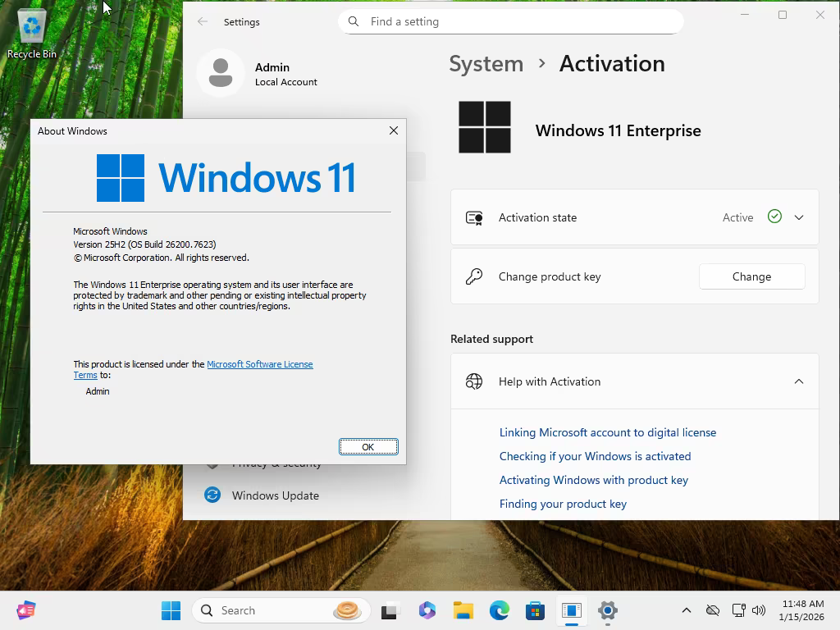Click the Activation page heading
This screenshot has height=630, width=840.
point(612,64)
